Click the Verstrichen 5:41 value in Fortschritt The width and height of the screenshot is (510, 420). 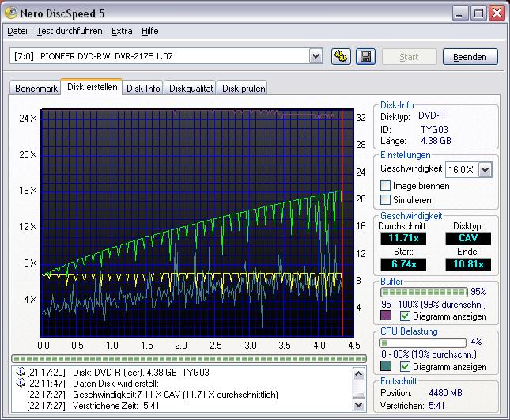pos(436,406)
